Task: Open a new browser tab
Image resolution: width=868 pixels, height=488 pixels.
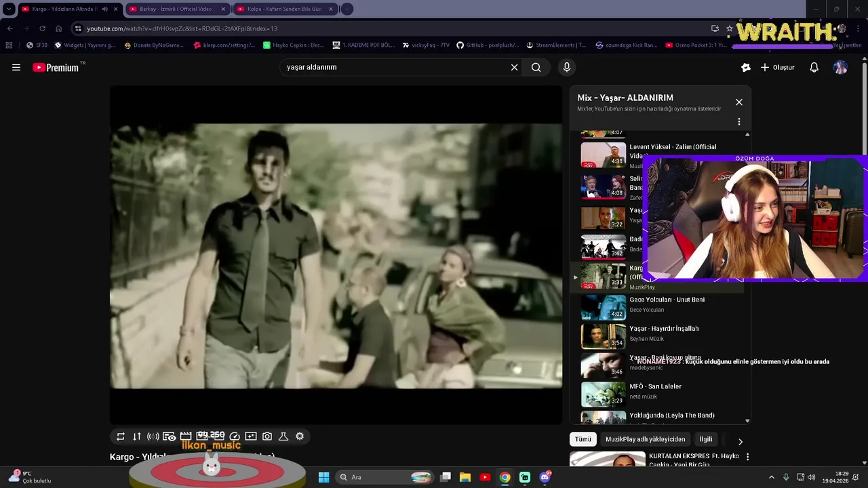Action: point(347,9)
